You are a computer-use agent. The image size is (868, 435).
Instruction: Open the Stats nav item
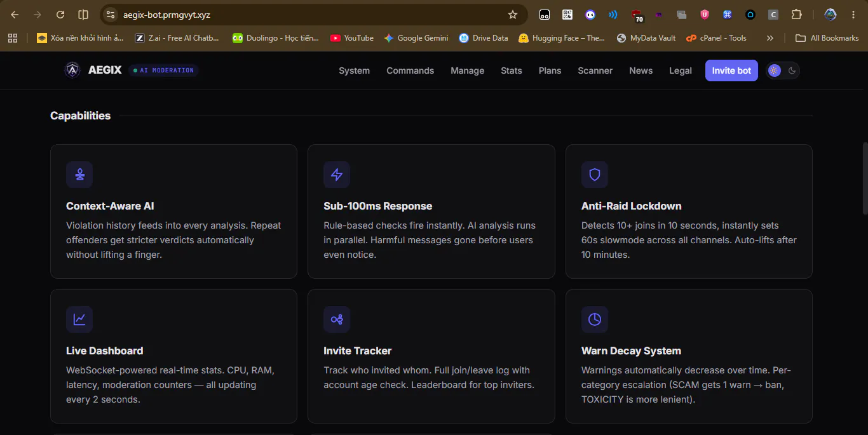coord(511,70)
